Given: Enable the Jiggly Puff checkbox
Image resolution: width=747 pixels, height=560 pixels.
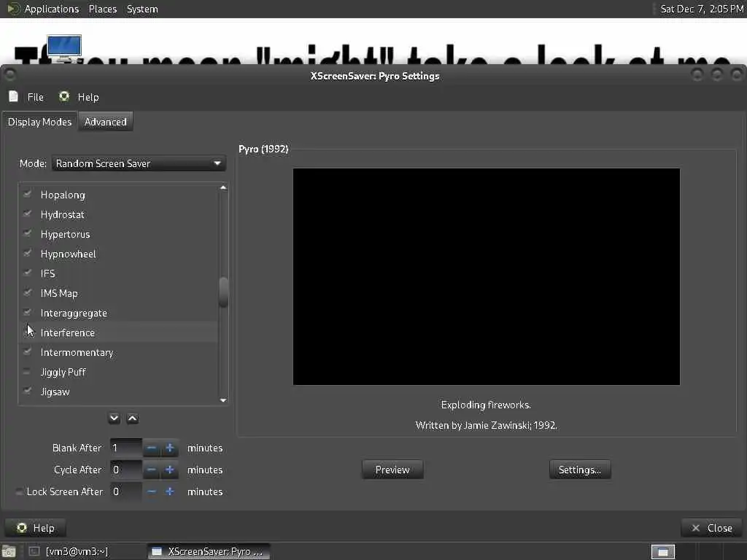Looking at the screenshot, I should (x=27, y=372).
